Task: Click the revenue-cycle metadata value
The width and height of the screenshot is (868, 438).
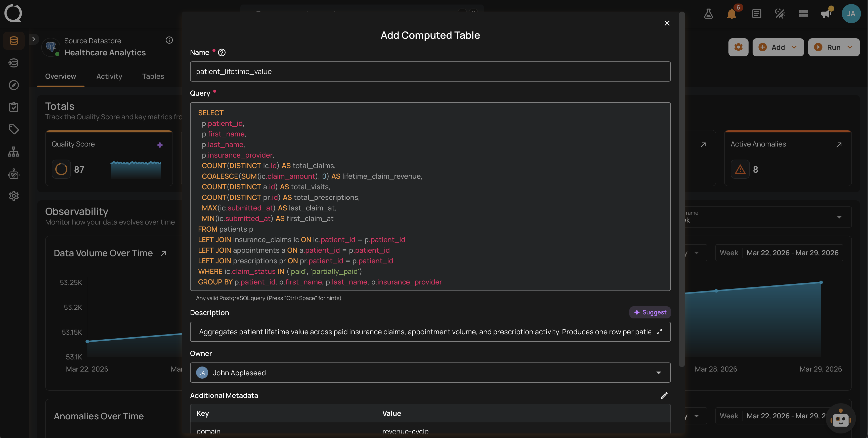Action: (x=405, y=431)
